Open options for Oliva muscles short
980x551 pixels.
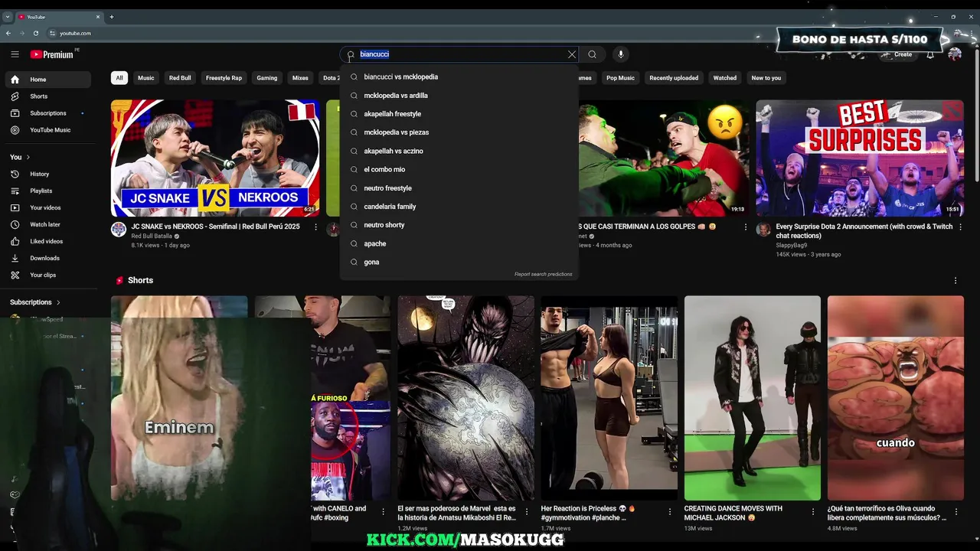(x=956, y=512)
